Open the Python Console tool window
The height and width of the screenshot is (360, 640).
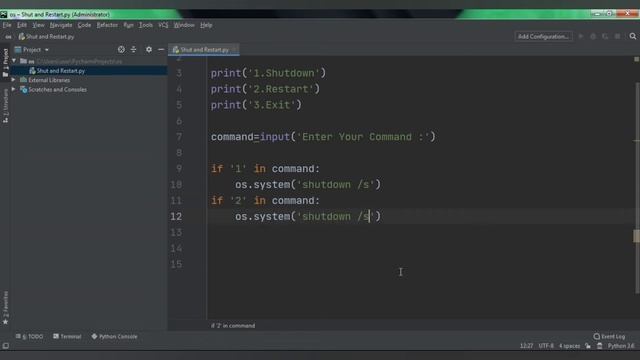click(114, 336)
